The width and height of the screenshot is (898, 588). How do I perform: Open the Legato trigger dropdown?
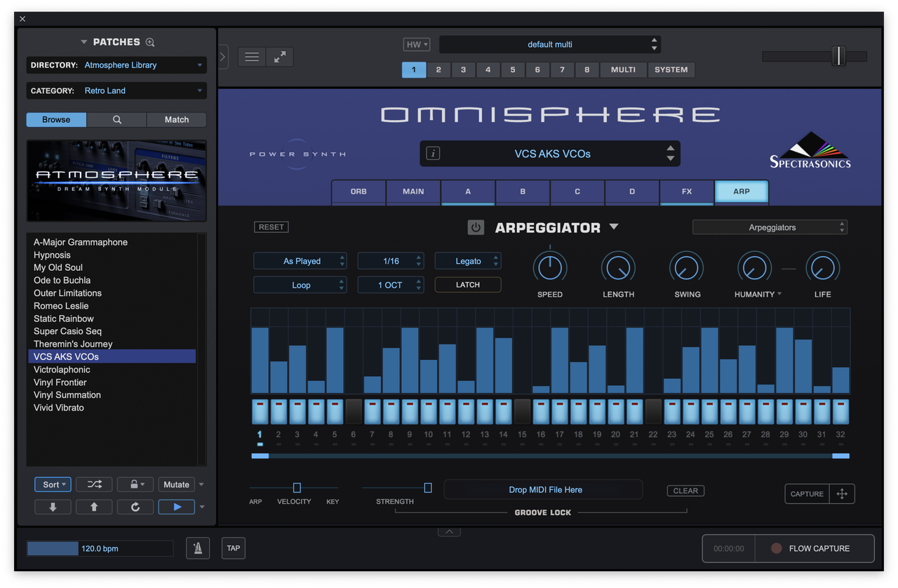468,261
